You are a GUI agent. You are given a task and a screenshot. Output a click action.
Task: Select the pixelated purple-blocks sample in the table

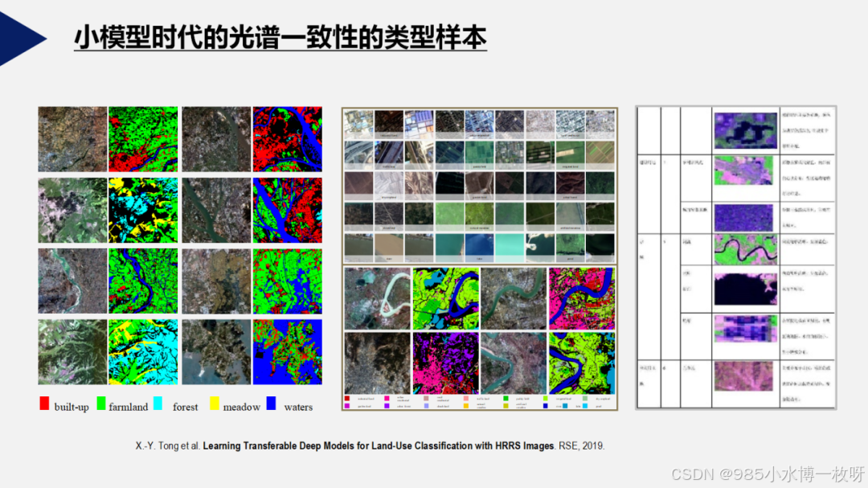pos(746,329)
